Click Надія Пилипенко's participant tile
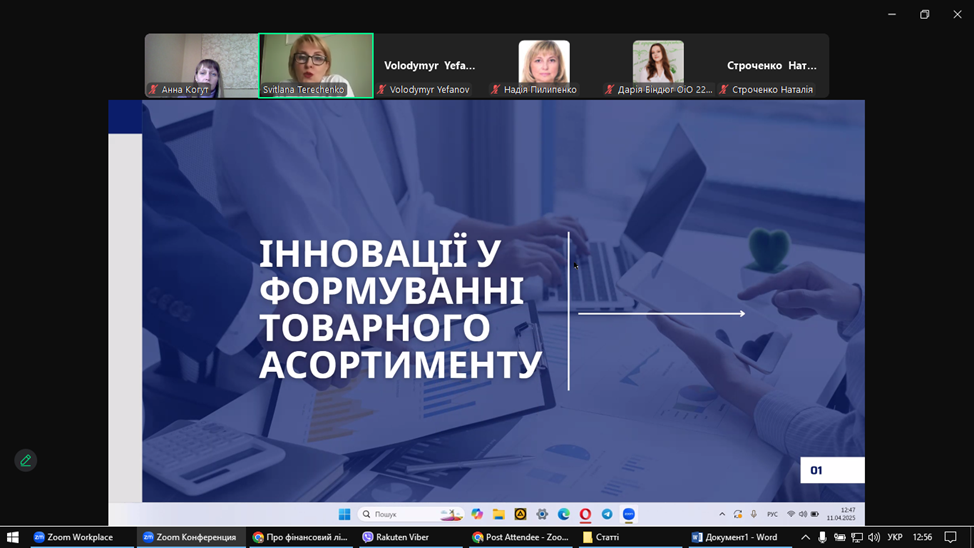This screenshot has width=974, height=548. (544, 65)
